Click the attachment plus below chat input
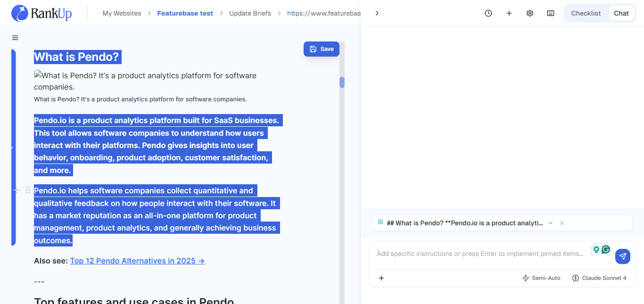Screen dimensions: 644x304 (381, 278)
